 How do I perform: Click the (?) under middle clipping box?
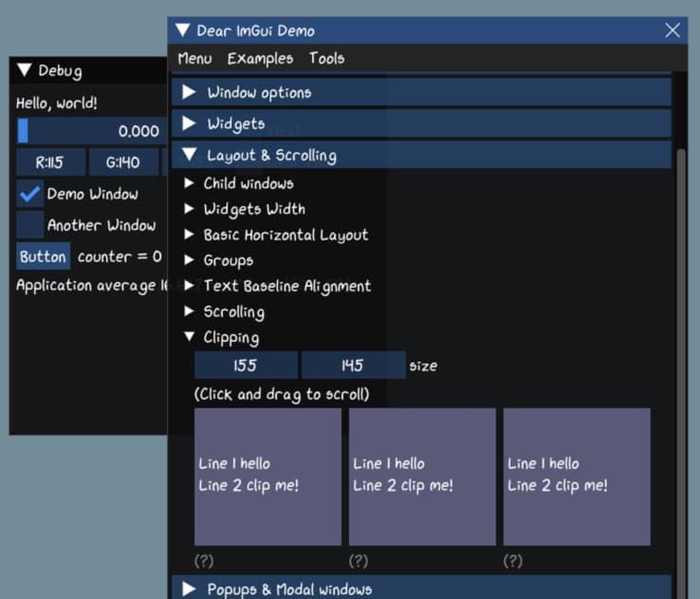(x=359, y=561)
